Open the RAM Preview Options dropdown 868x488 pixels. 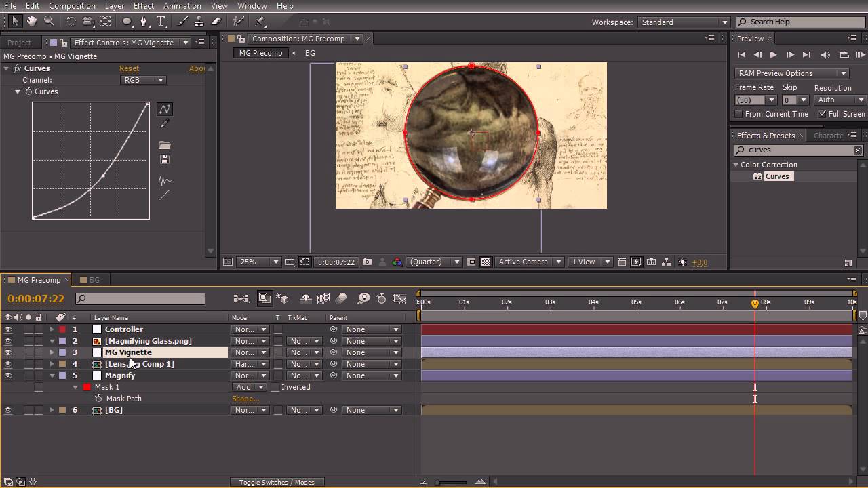792,73
